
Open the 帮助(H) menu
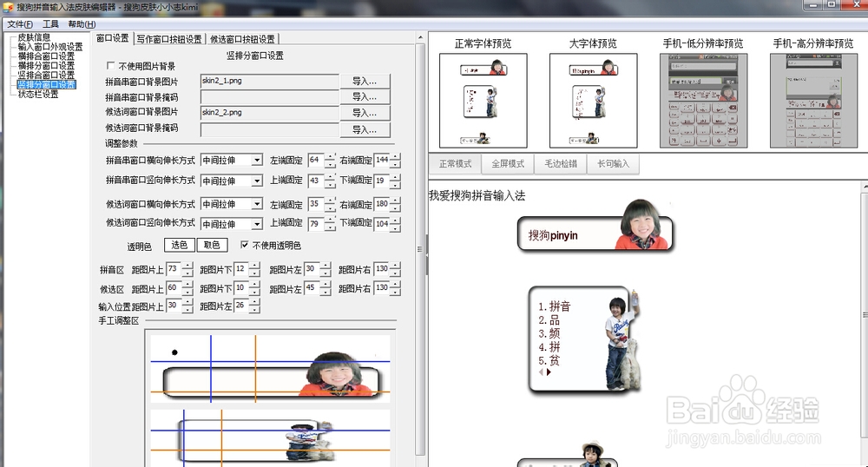[x=82, y=24]
